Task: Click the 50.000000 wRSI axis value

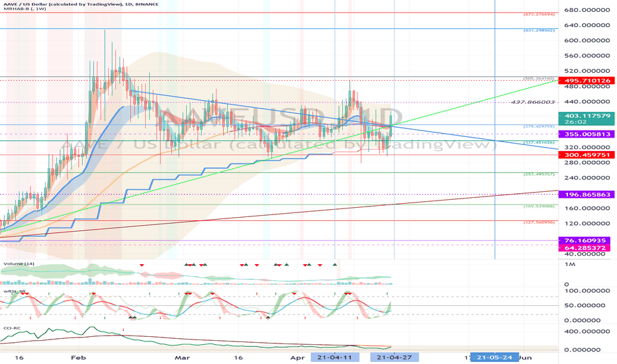Action: pos(585,305)
